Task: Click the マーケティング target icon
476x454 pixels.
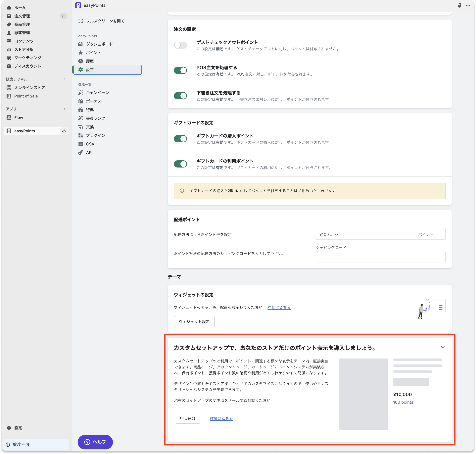Action: tap(9, 58)
